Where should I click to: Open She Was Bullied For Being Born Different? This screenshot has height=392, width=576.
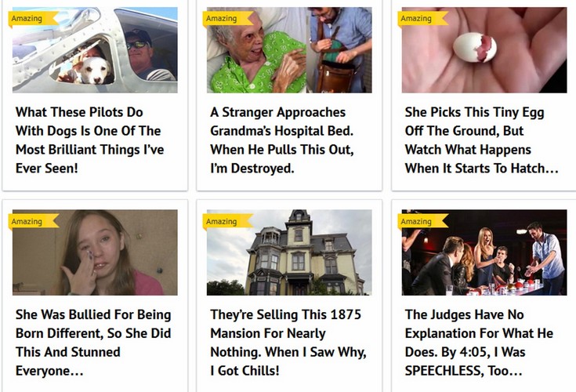click(x=93, y=343)
